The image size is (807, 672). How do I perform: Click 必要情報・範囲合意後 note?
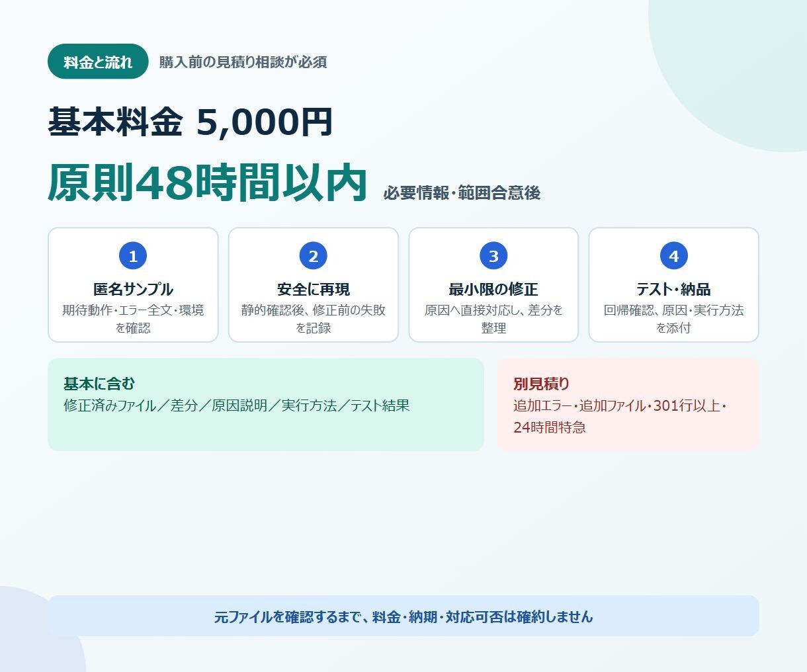click(x=462, y=193)
